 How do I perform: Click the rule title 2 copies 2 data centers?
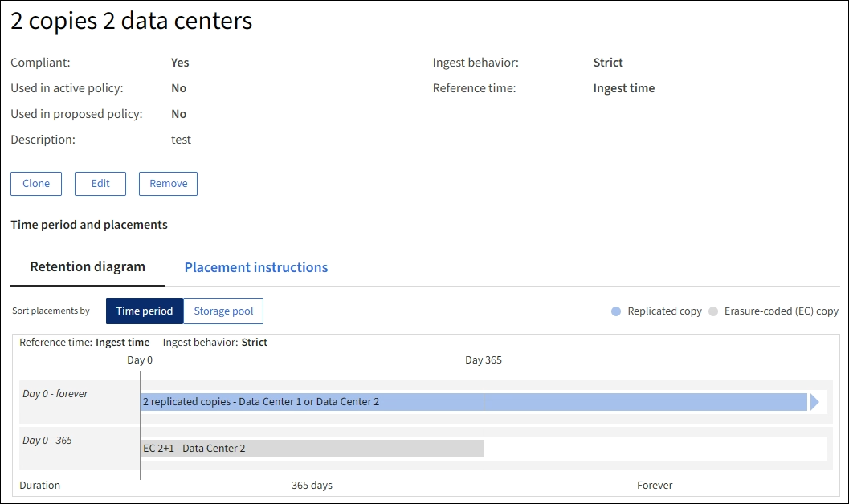[132, 22]
